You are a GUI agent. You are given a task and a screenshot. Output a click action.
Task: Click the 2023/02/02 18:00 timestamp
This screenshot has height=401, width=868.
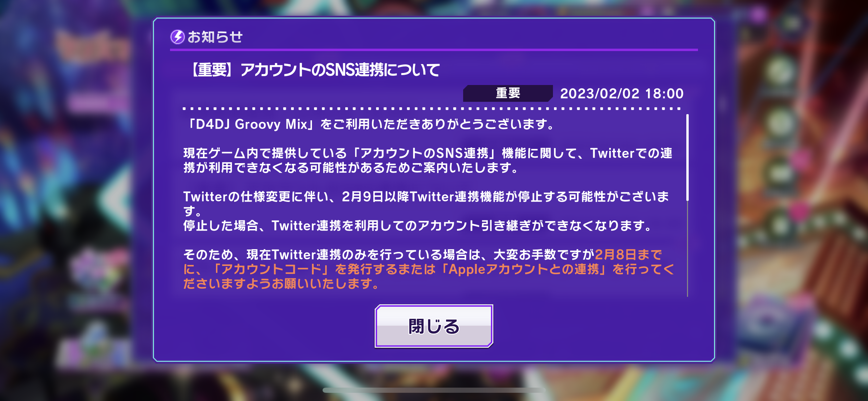(x=622, y=94)
